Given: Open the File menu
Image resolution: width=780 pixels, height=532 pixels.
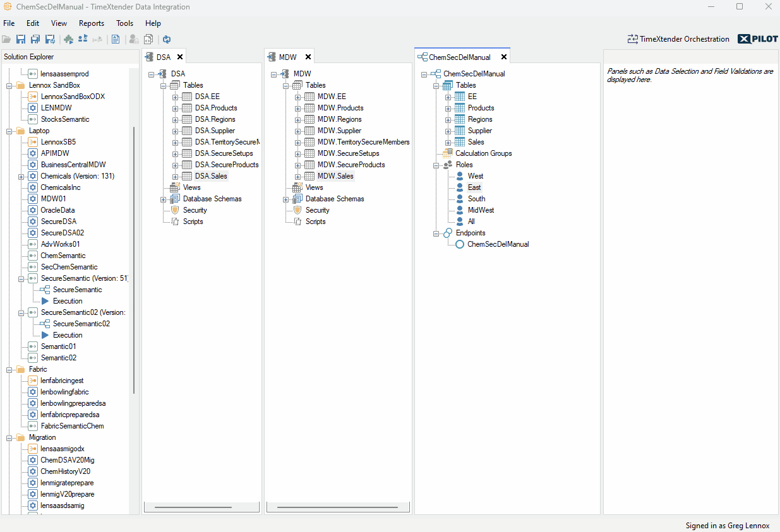Looking at the screenshot, I should (x=9, y=23).
